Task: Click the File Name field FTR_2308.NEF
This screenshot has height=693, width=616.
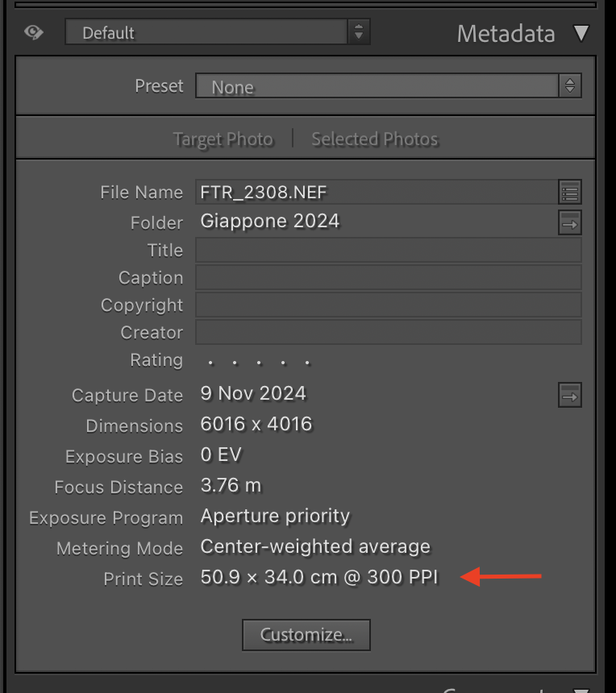Action: tap(375, 193)
